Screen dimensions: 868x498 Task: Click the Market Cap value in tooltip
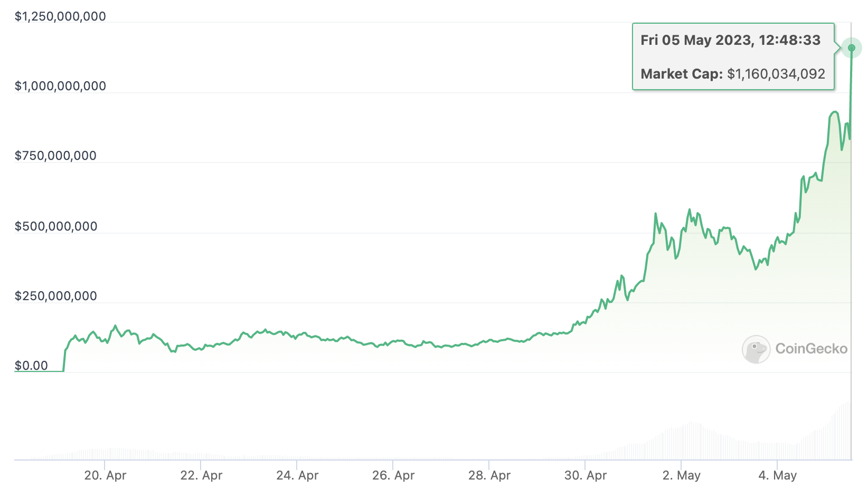coord(776,74)
